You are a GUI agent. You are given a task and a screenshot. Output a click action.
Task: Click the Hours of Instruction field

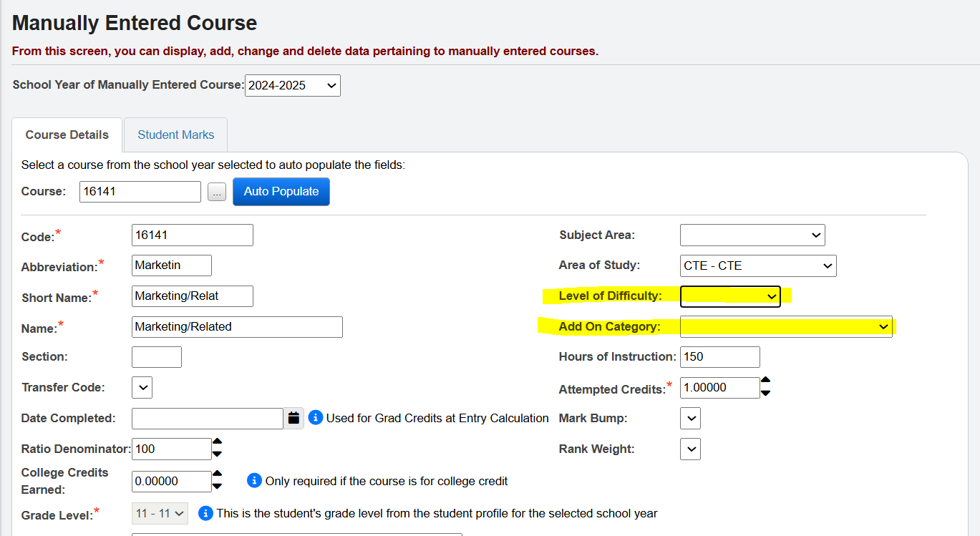click(719, 356)
